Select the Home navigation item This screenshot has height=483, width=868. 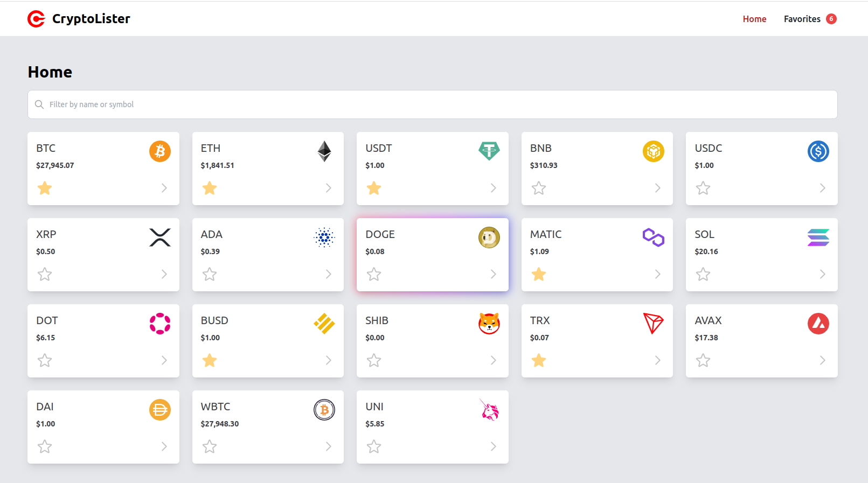coord(754,18)
